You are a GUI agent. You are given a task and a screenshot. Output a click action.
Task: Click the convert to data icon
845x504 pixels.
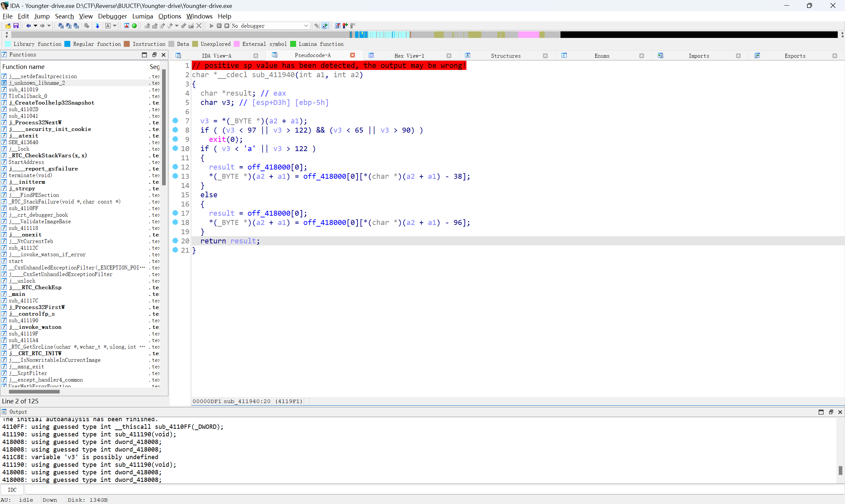[x=154, y=26]
